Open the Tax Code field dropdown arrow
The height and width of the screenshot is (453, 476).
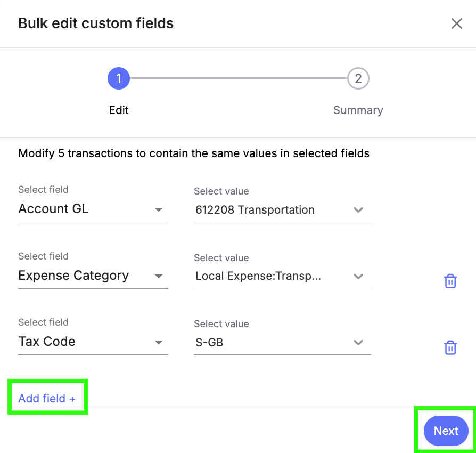159,342
